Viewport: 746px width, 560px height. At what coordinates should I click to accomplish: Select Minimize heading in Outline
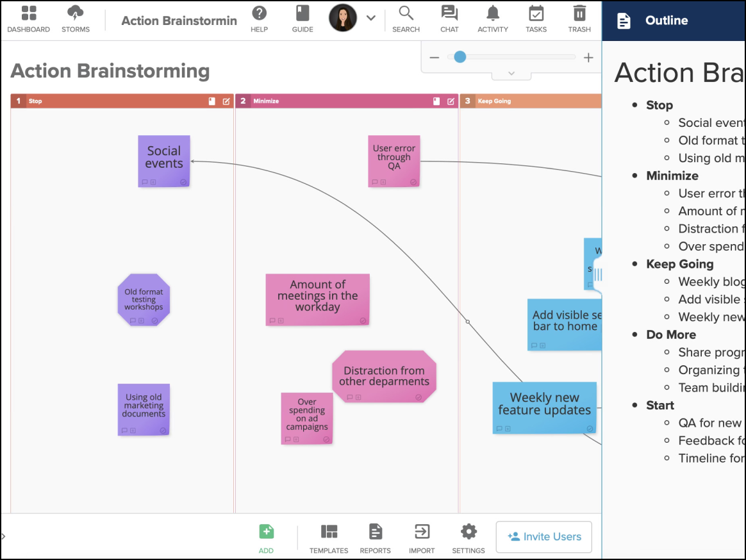[x=672, y=176]
